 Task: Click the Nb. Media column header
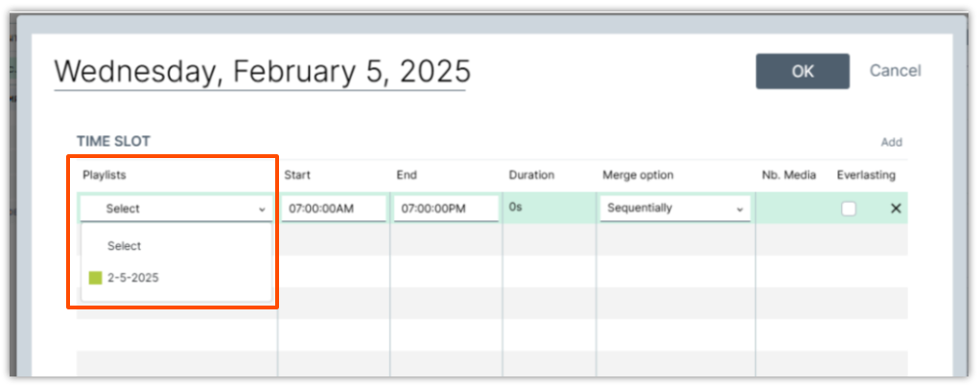789,175
